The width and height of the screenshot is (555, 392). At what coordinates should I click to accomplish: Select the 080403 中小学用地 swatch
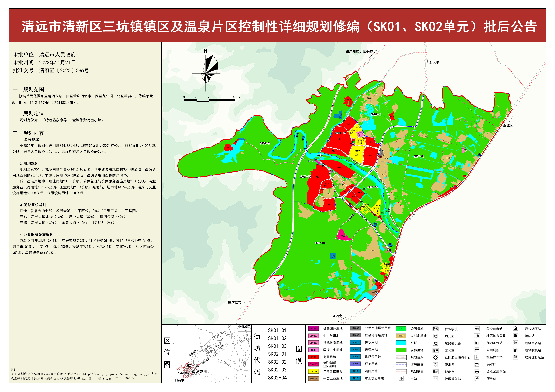pyautogui.click(x=314, y=336)
